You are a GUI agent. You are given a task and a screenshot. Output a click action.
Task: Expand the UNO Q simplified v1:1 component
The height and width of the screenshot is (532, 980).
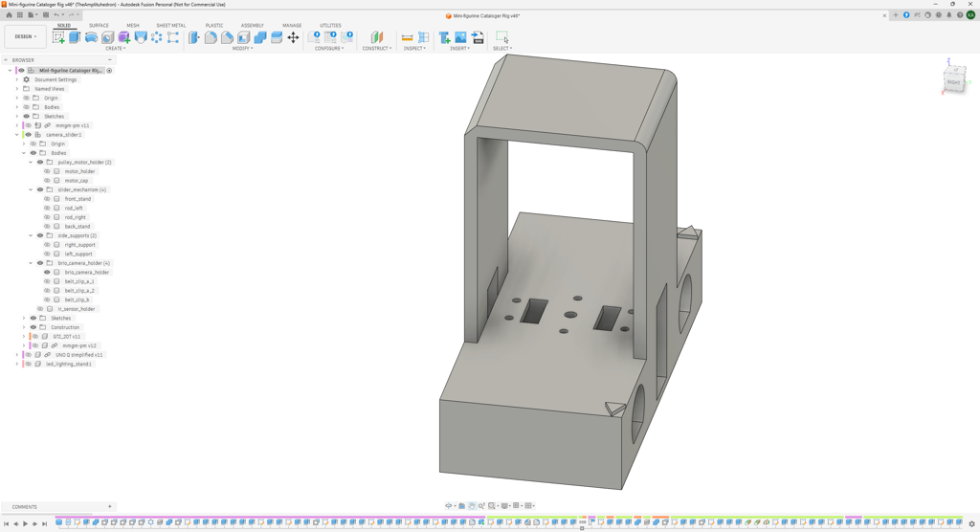click(17, 354)
